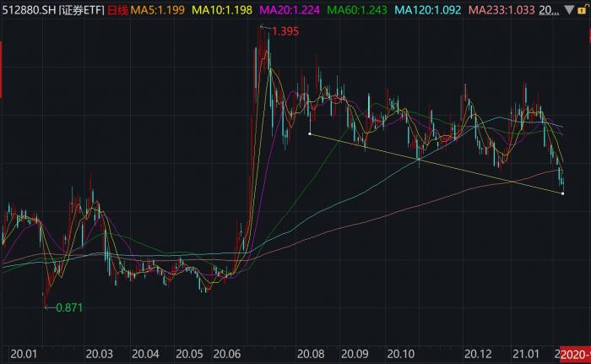Open the truncated underlined '20...' link

pyautogui.click(x=549, y=10)
